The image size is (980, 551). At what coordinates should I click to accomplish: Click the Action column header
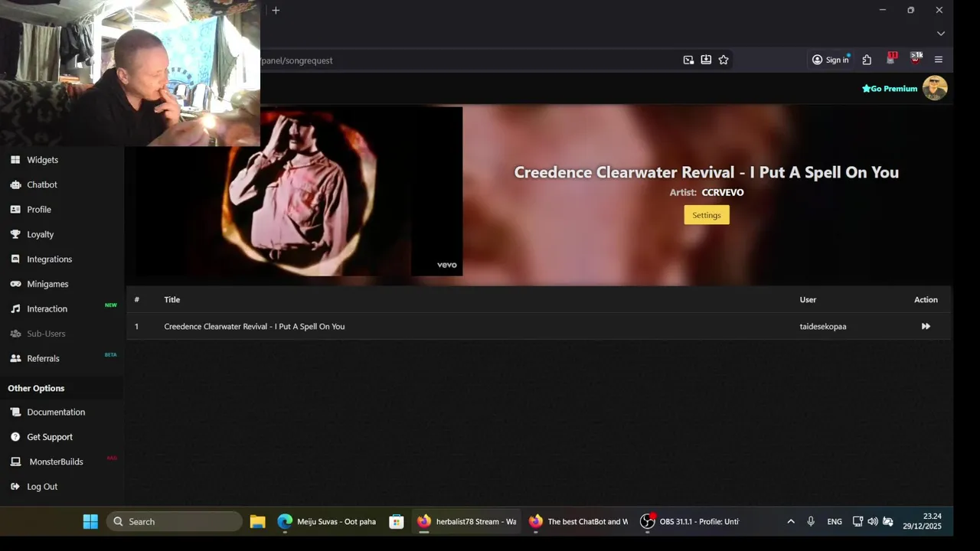(926, 300)
